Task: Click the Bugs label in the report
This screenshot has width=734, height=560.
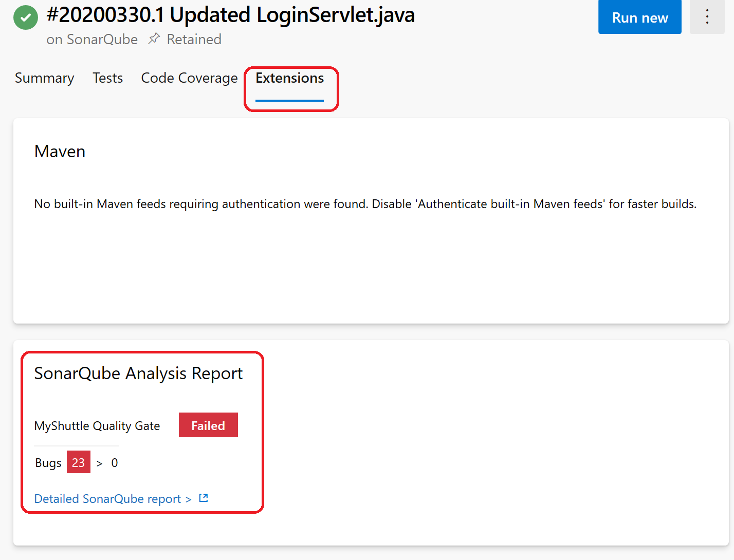Action: coord(48,463)
